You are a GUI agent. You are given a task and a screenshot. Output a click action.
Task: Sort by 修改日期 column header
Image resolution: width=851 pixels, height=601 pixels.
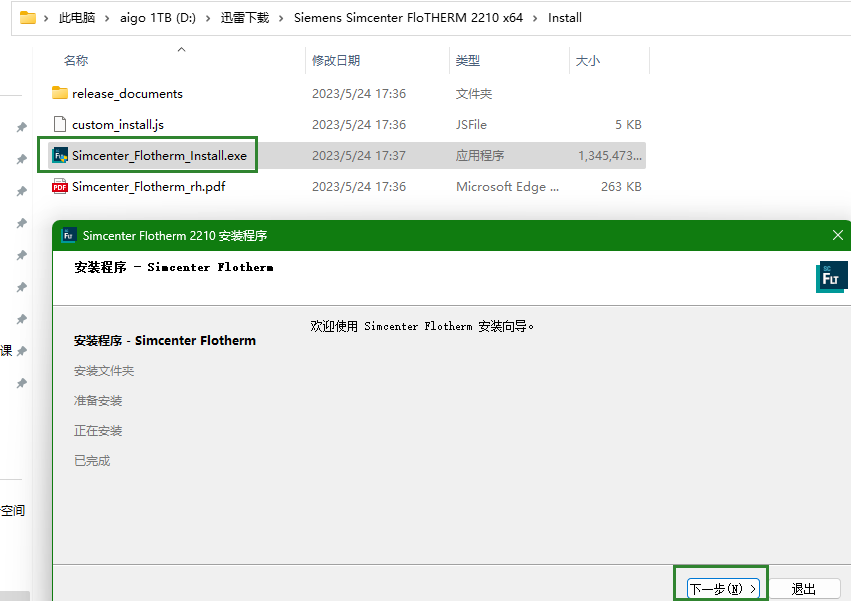336,60
